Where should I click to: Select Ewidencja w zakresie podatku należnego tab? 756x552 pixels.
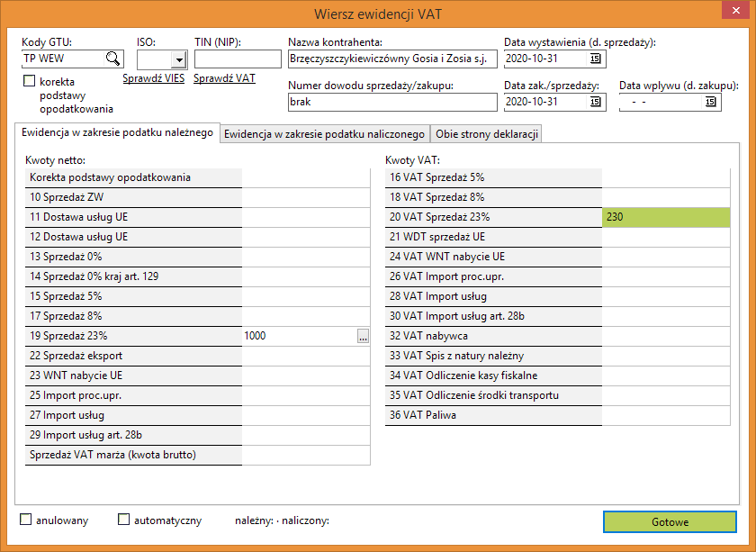point(117,132)
